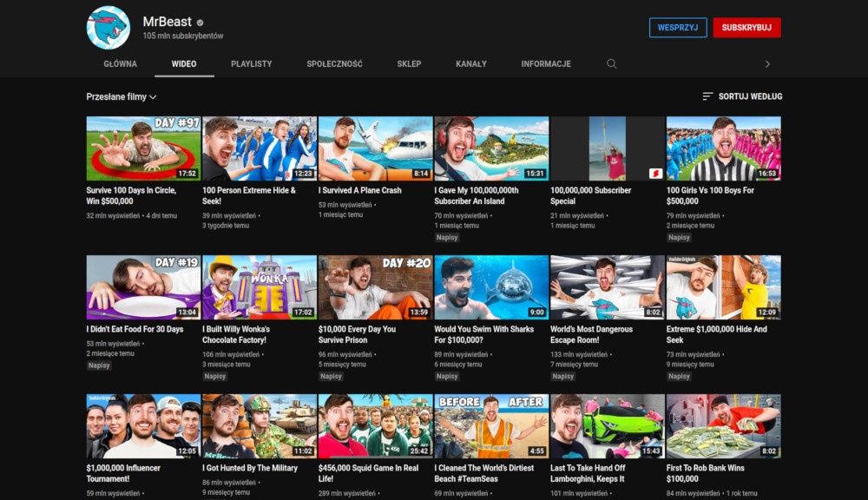Click the sort lines icon beside Sortuj według
The height and width of the screenshot is (500, 868).
coord(707,96)
